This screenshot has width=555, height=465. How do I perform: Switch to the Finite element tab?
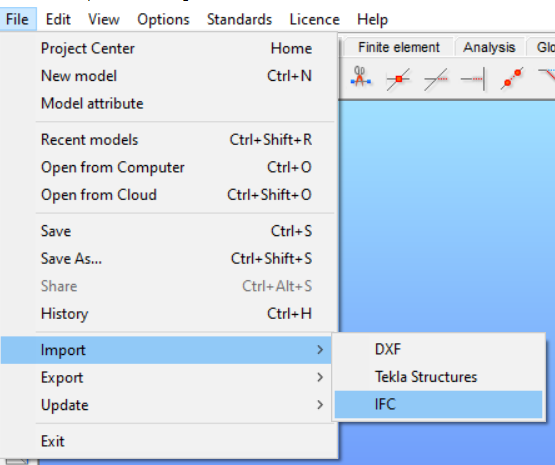(399, 47)
